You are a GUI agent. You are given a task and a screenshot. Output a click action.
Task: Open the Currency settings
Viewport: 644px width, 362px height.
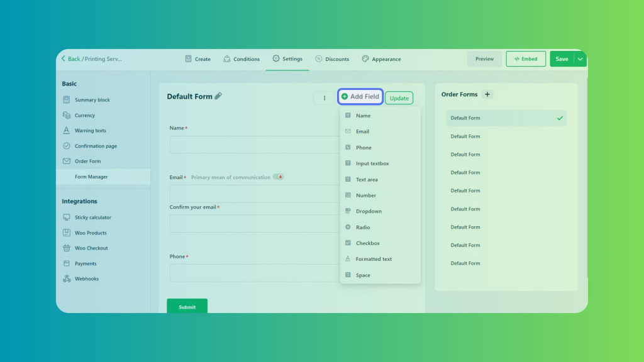click(x=84, y=116)
